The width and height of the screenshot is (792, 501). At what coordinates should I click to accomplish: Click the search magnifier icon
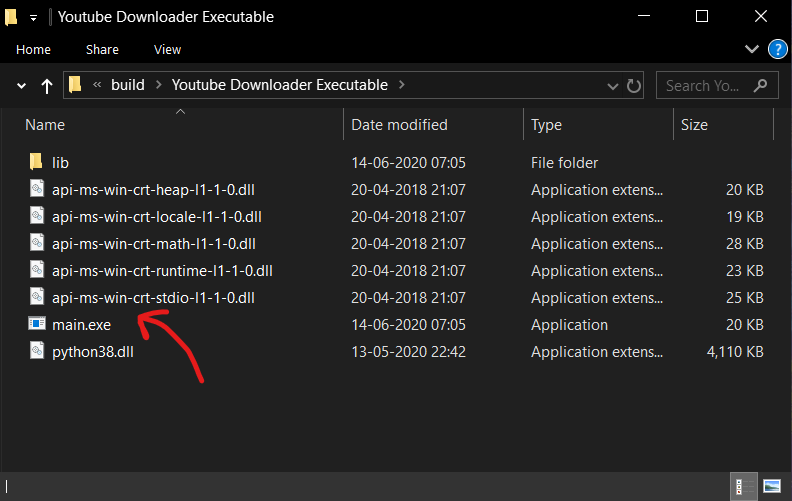[x=760, y=85]
